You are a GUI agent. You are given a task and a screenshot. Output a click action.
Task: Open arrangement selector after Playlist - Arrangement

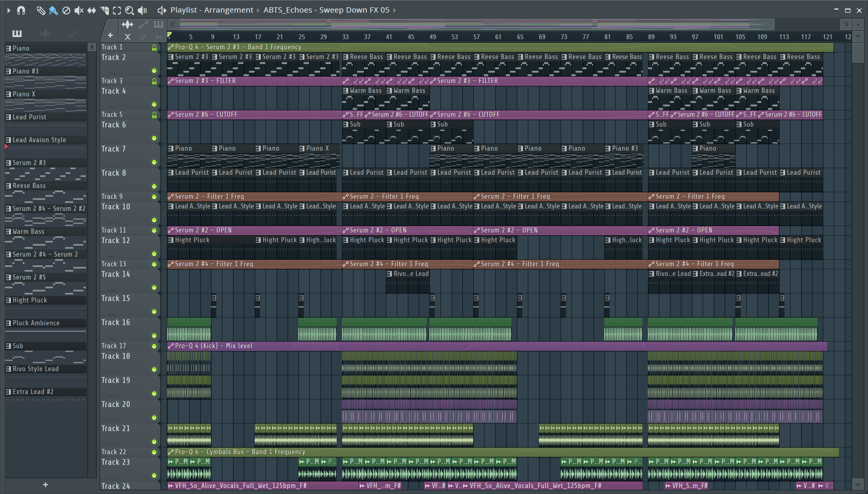point(258,10)
